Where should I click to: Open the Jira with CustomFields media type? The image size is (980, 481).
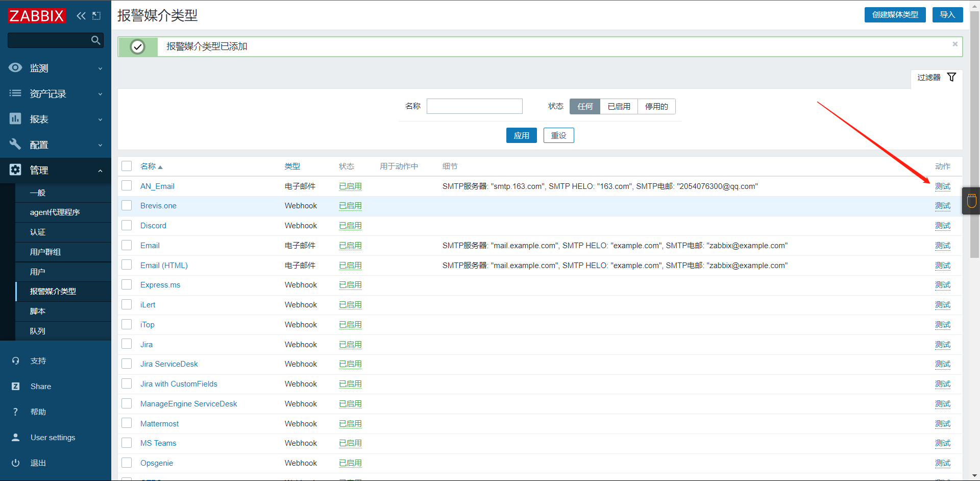click(x=179, y=384)
